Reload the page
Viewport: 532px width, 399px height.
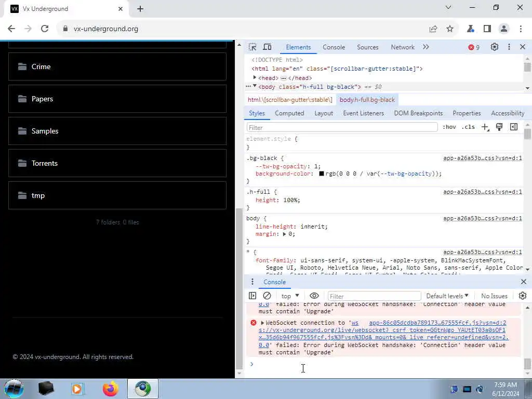pos(45,29)
